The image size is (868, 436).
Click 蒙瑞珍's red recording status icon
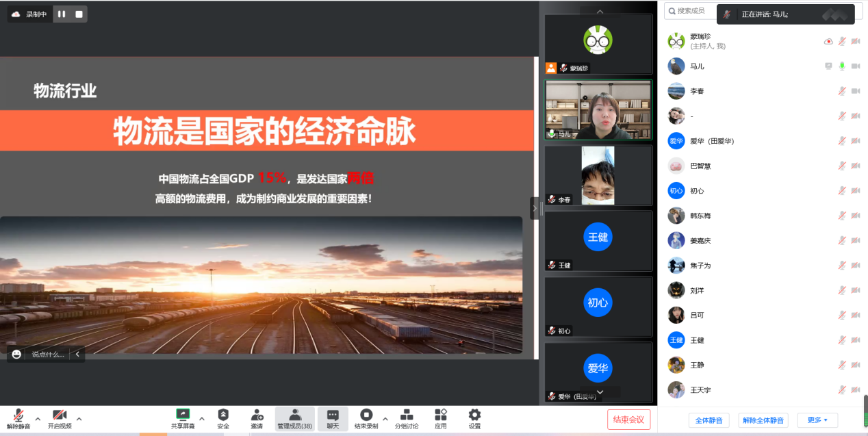click(828, 41)
